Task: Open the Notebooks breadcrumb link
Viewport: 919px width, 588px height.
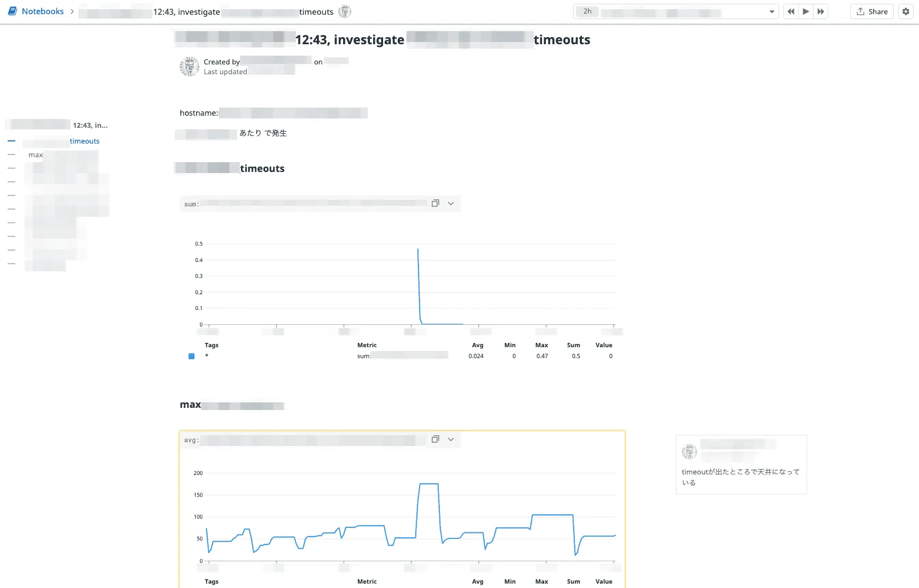Action: tap(43, 11)
